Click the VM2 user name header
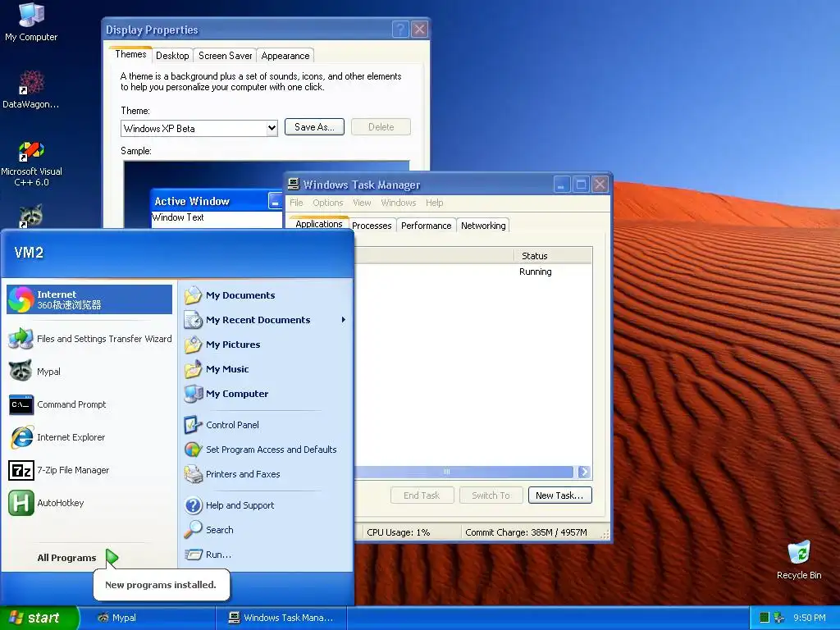The height and width of the screenshot is (630, 840). tap(29, 253)
